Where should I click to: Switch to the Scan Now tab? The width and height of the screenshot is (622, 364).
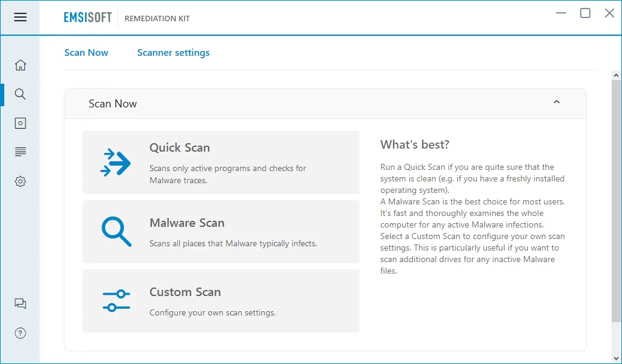coord(86,53)
